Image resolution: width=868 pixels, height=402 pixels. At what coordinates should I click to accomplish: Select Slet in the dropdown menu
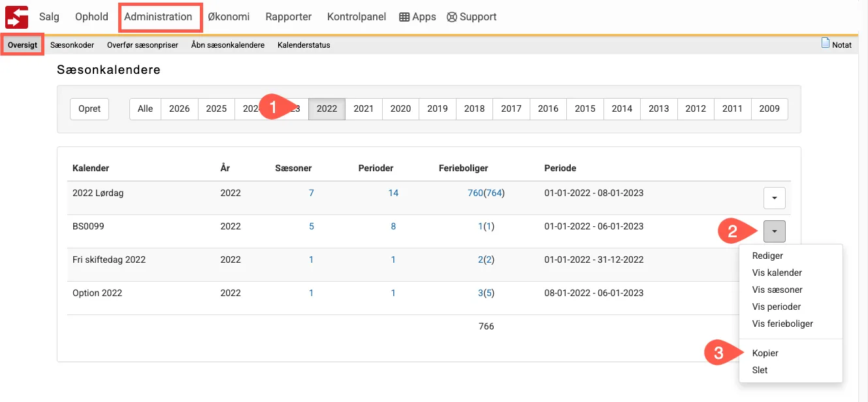click(x=760, y=370)
